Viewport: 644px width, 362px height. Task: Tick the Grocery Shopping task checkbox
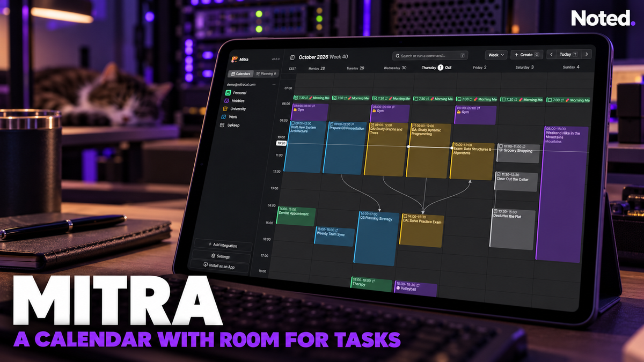(x=500, y=146)
